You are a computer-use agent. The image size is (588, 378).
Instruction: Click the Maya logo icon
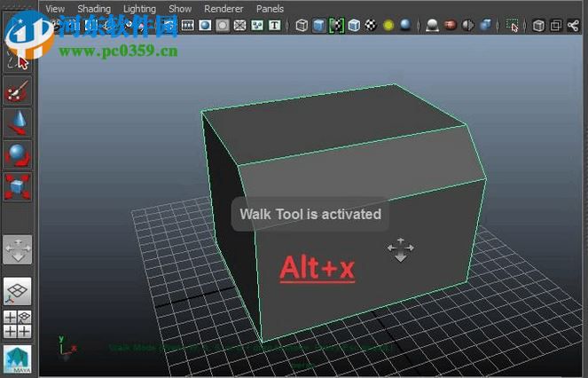(x=17, y=359)
